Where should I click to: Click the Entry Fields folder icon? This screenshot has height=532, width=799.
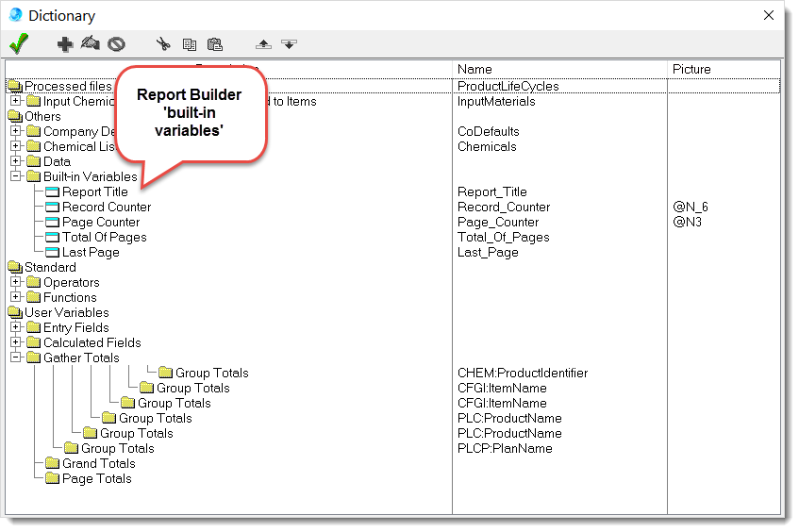34,327
